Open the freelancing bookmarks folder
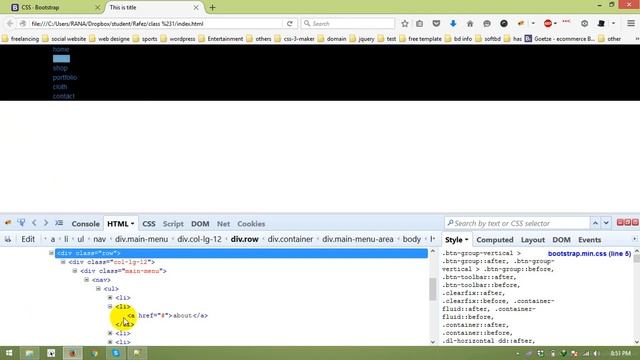640x360 pixels. (20, 39)
